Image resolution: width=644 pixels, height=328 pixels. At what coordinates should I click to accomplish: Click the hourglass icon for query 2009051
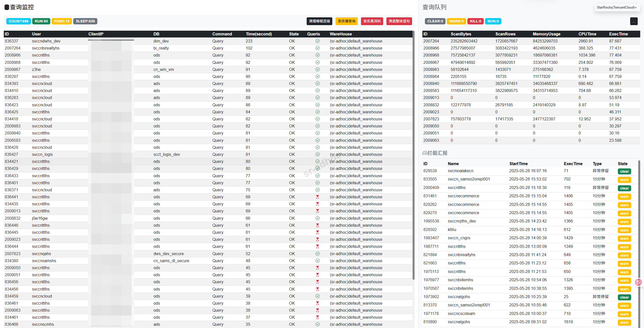click(x=317, y=275)
